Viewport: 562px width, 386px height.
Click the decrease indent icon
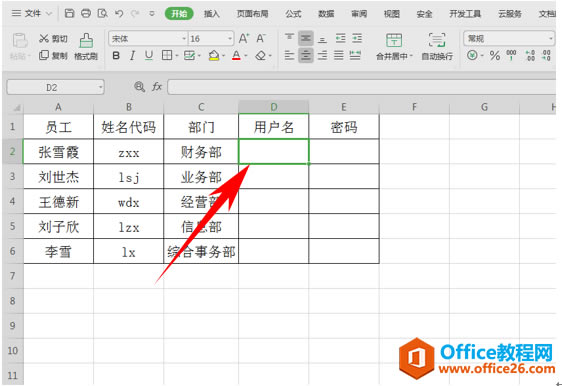click(x=340, y=38)
